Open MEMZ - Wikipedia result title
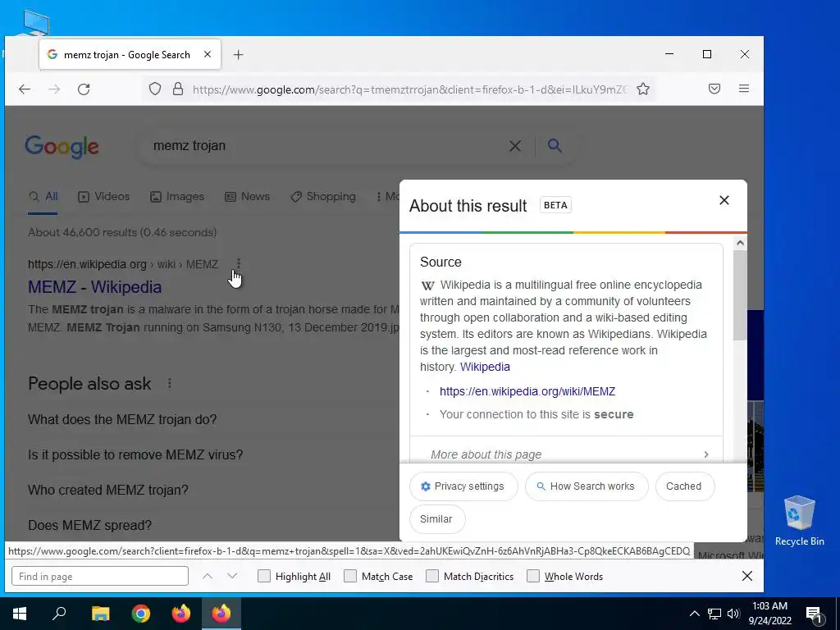The image size is (840, 630). tap(95, 287)
